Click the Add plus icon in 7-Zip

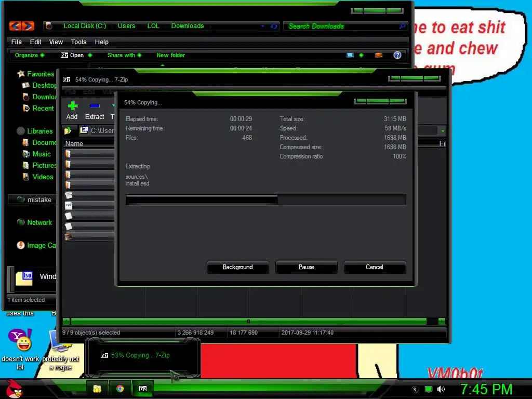(72, 106)
